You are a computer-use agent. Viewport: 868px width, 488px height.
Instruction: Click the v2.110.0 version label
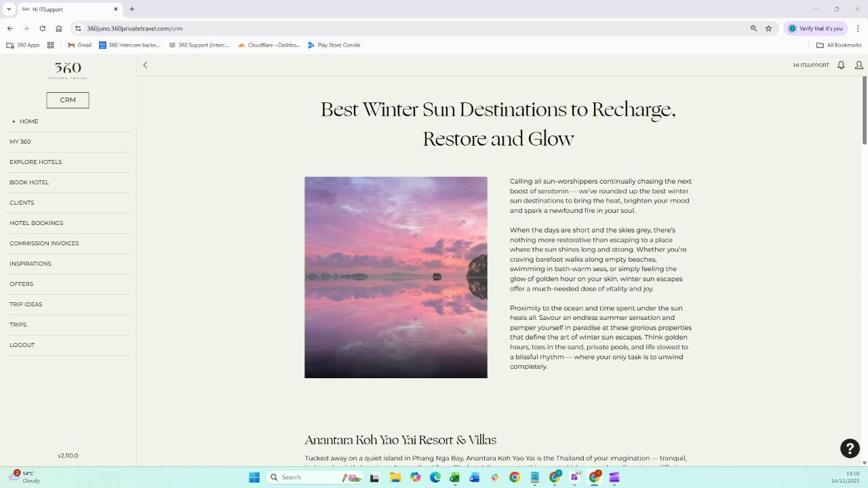[68, 455]
